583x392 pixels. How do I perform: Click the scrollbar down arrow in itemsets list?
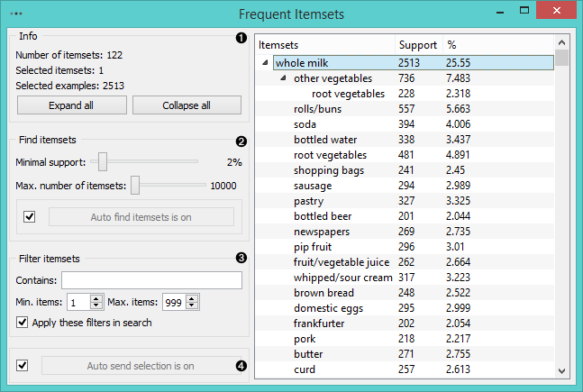[x=561, y=370]
